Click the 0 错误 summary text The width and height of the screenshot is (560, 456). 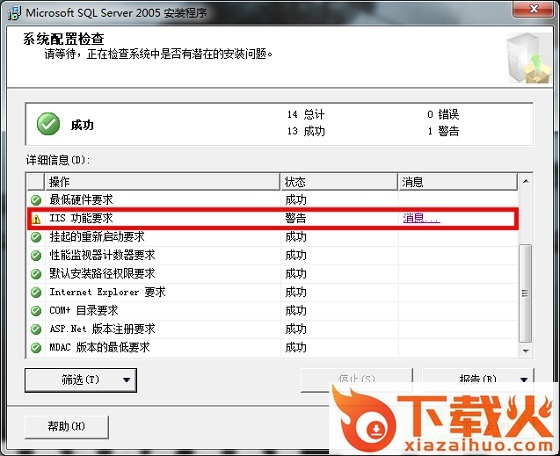(443, 115)
